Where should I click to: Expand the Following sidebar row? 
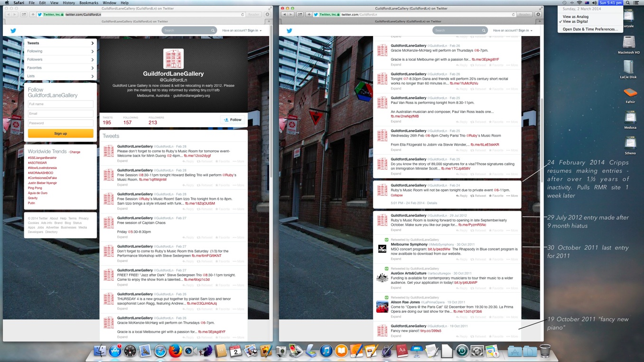60,51
